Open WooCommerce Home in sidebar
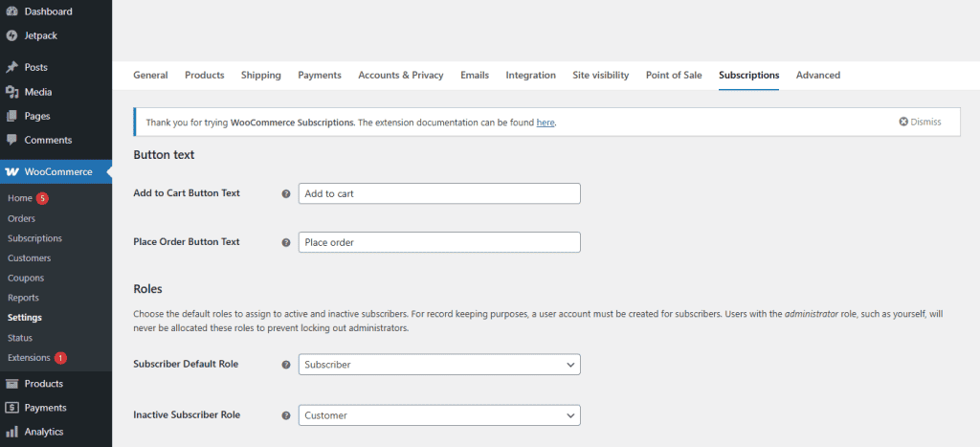Screen dimensions: 980x447 click(20, 198)
